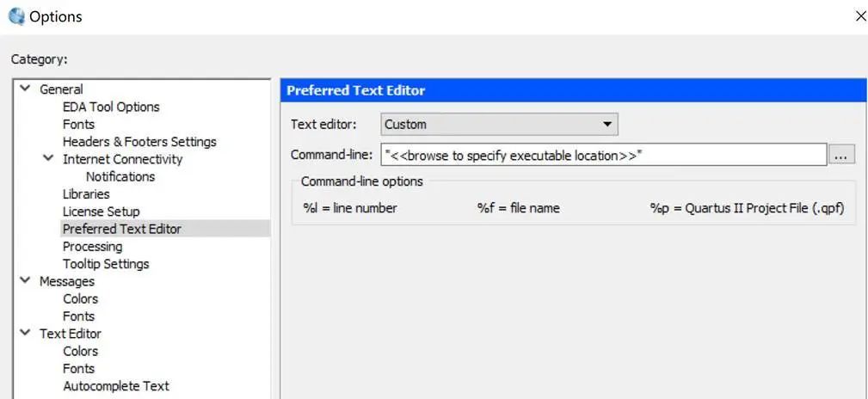Select EDA Tool Options in category tree
The image size is (868, 399).
[111, 107]
